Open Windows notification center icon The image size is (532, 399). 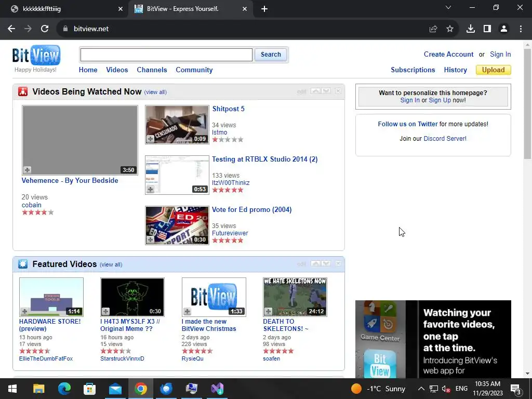[516, 389]
